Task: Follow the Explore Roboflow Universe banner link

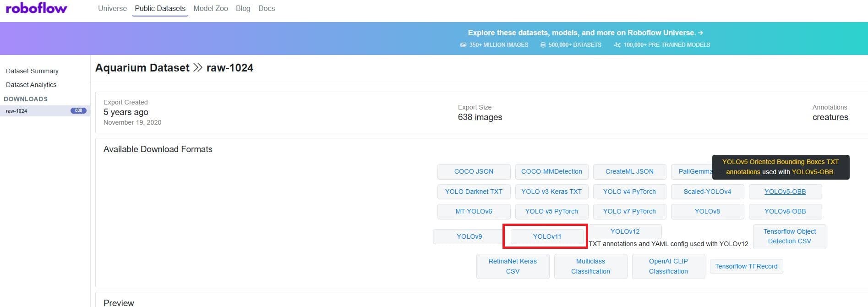Action: click(x=585, y=33)
